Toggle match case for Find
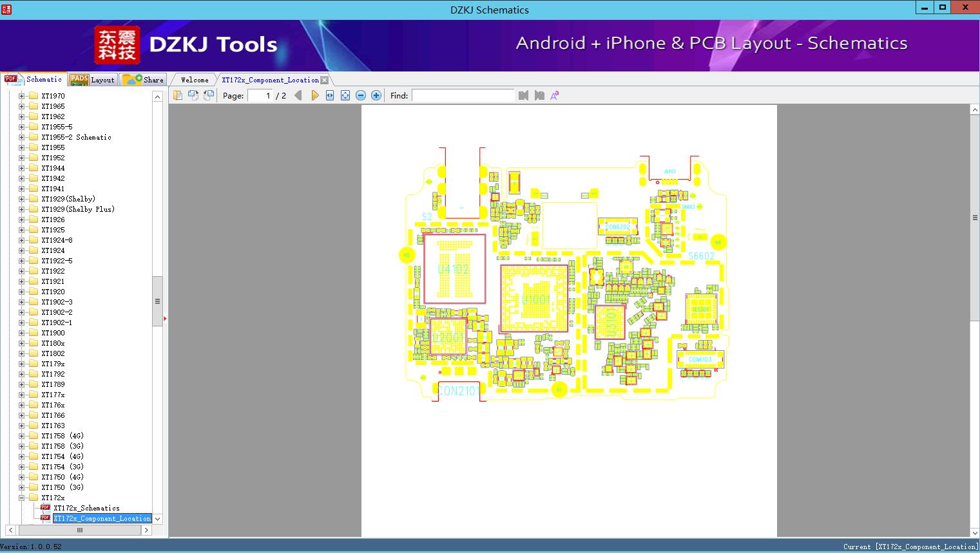Image resolution: width=980 pixels, height=553 pixels. [554, 95]
